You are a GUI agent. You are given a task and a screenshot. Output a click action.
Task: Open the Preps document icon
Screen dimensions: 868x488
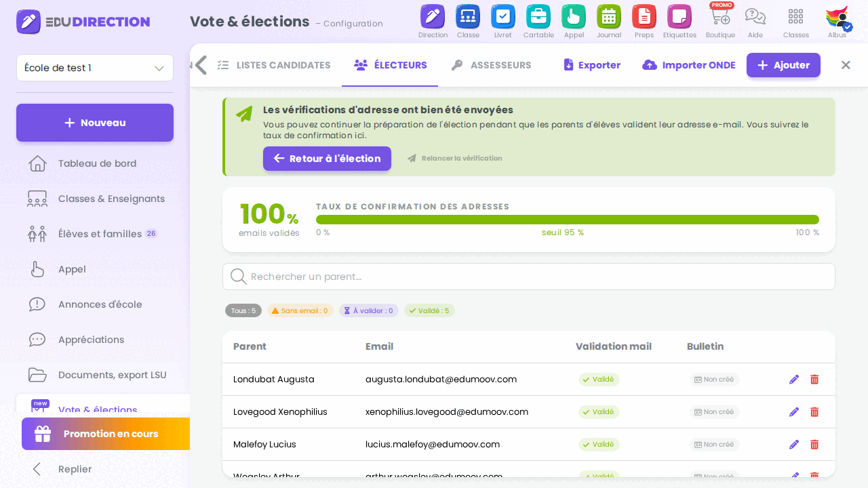point(644,16)
